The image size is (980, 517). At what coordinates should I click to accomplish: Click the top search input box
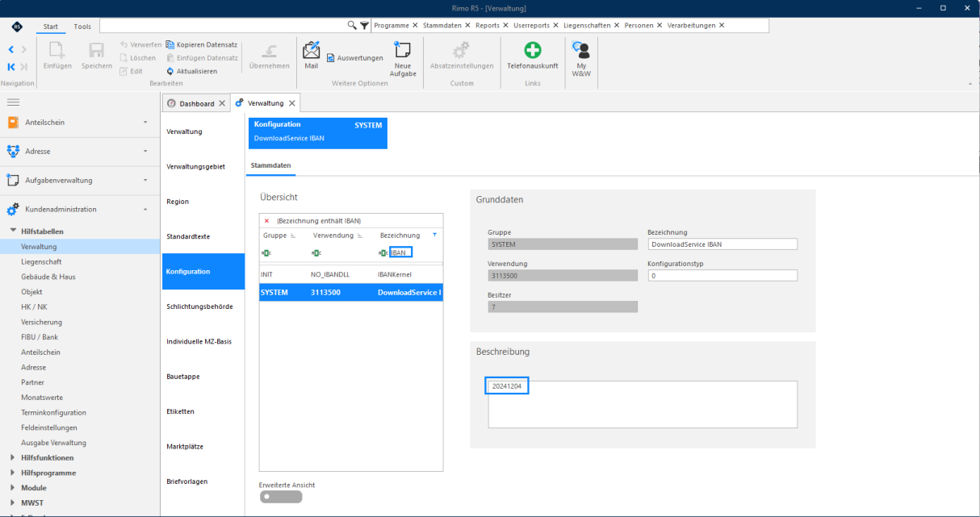(224, 25)
